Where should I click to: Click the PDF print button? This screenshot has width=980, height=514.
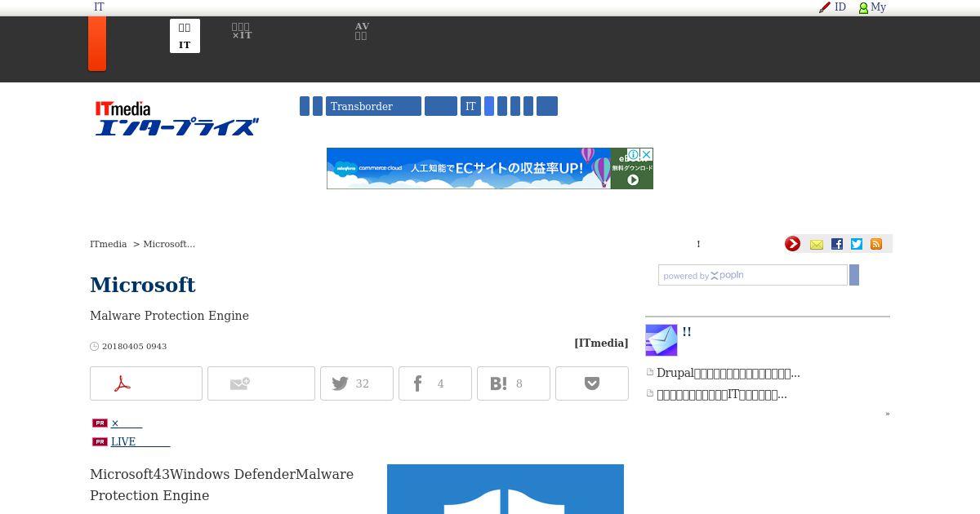click(x=146, y=383)
